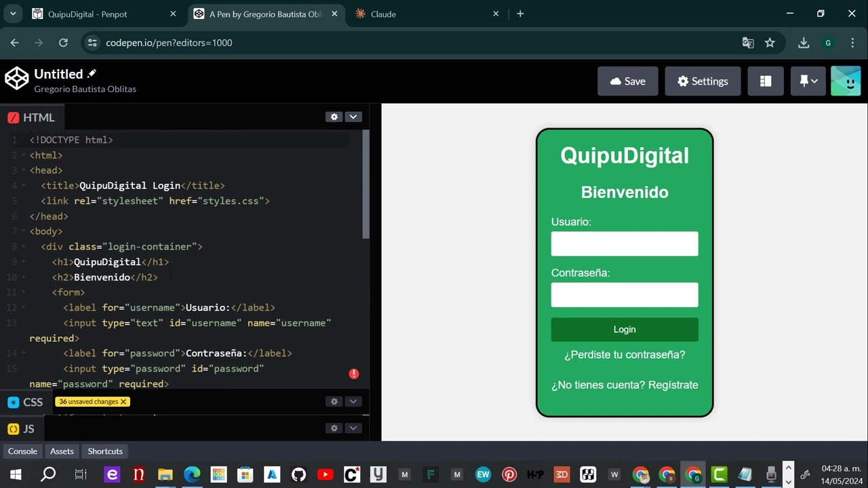Open pen Settings
The height and width of the screenshot is (488, 868).
[703, 81]
